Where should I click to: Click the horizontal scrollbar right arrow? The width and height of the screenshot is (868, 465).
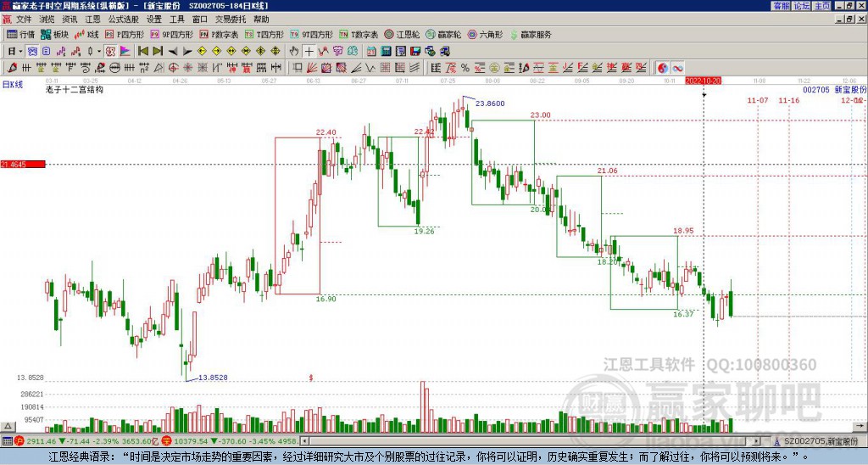[x=757, y=441]
